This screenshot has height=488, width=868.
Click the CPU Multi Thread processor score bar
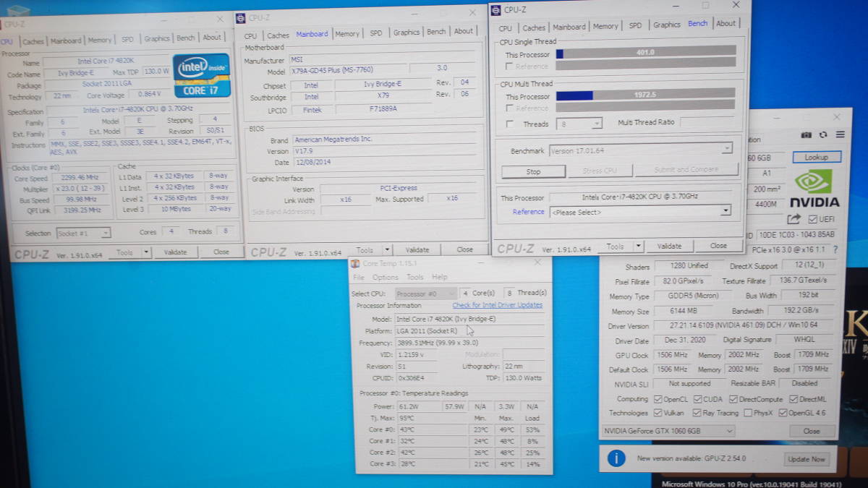pos(645,95)
